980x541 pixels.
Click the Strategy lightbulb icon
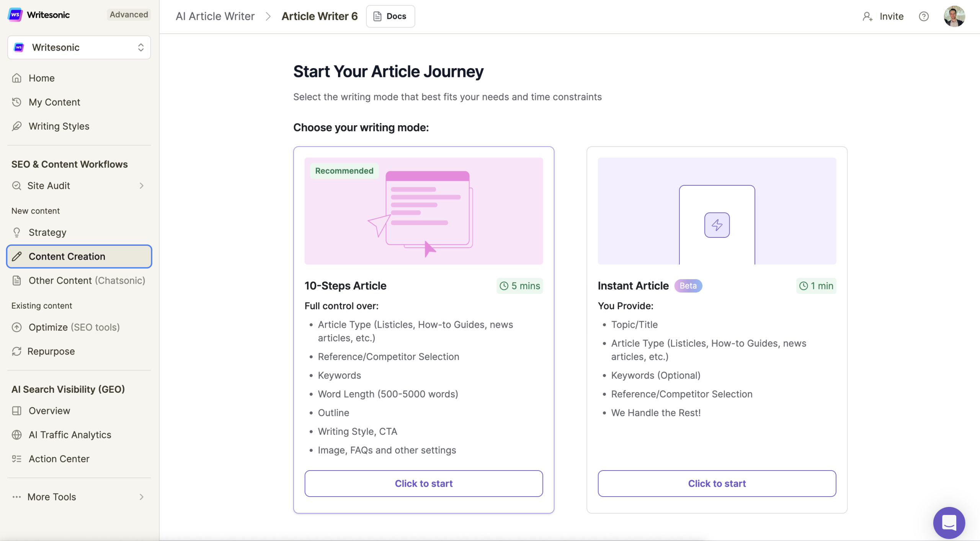coord(17,232)
